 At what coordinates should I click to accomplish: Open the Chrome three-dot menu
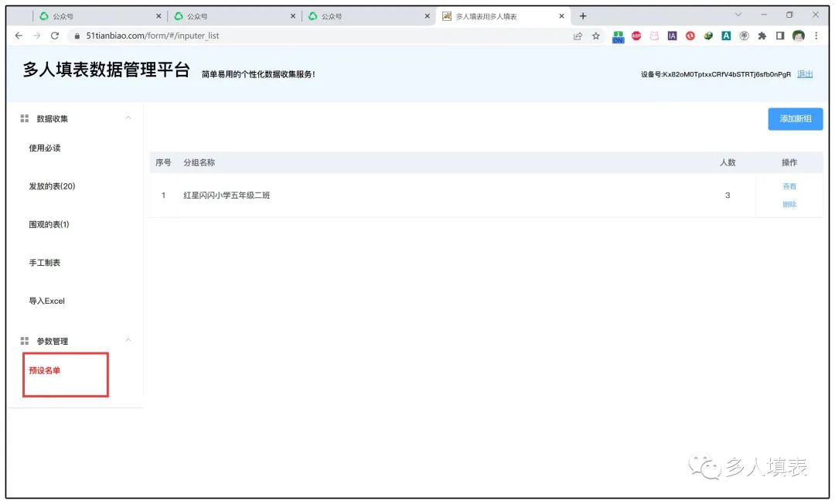816,36
